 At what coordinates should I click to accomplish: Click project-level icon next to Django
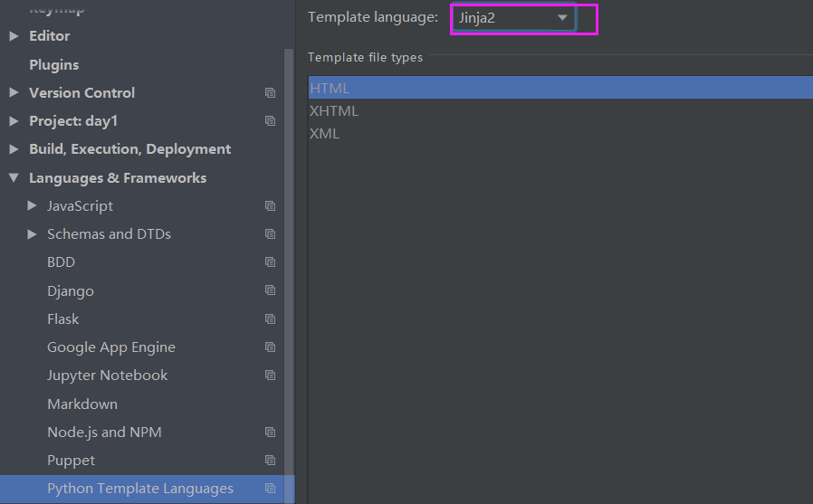(270, 290)
